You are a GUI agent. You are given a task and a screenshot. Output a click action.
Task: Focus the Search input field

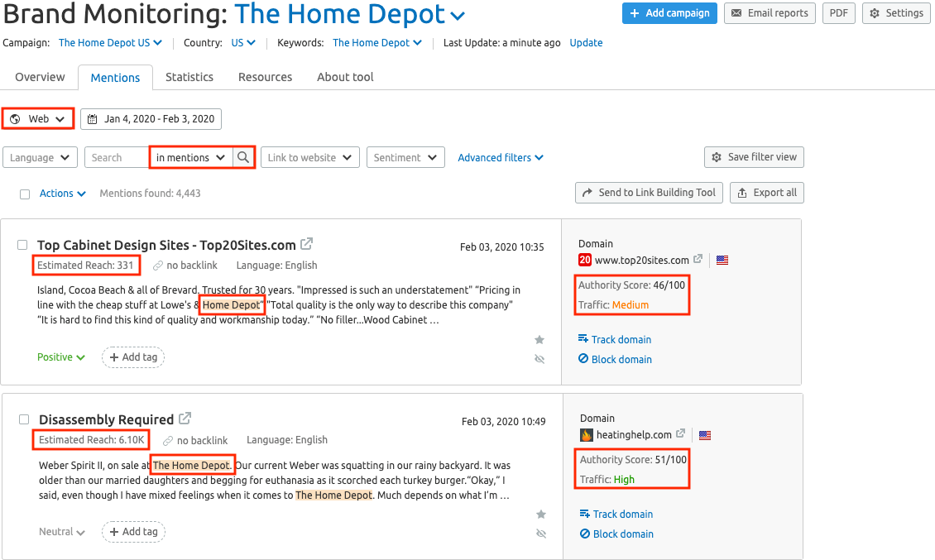point(117,157)
